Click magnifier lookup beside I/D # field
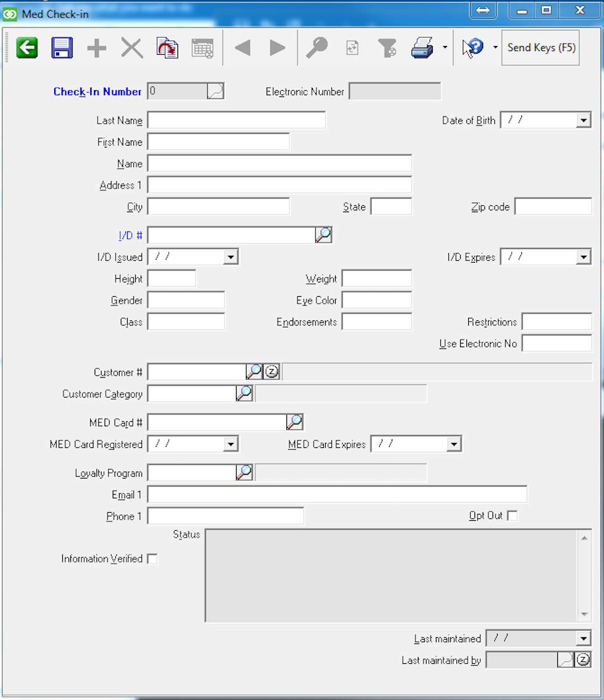The image size is (604, 700). point(323,235)
